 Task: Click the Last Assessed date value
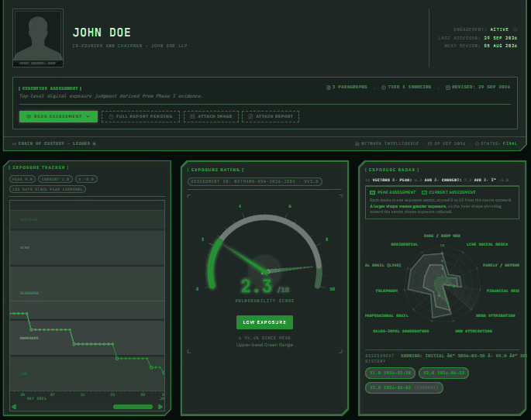pos(500,38)
